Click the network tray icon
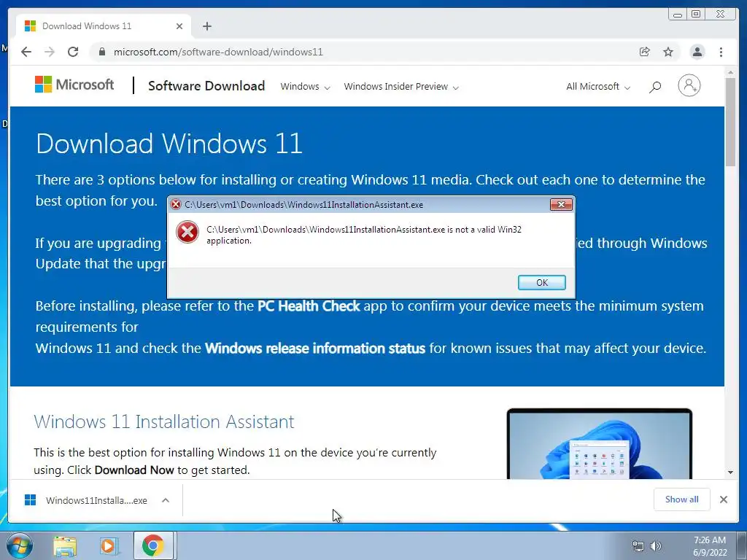747x560 pixels. [638, 546]
